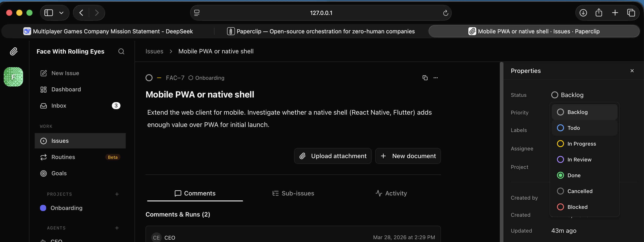Image resolution: width=644 pixels, height=242 pixels.
Task: Select the Done status option
Action: (x=574, y=175)
